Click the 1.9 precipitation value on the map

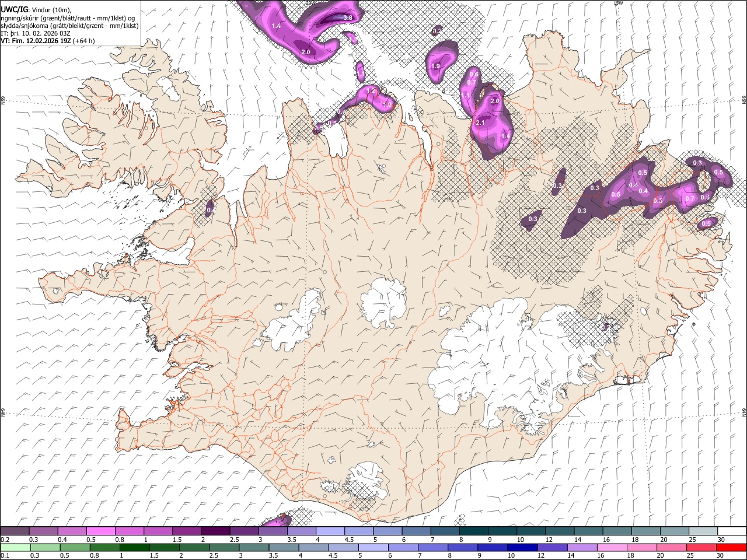(x=435, y=66)
